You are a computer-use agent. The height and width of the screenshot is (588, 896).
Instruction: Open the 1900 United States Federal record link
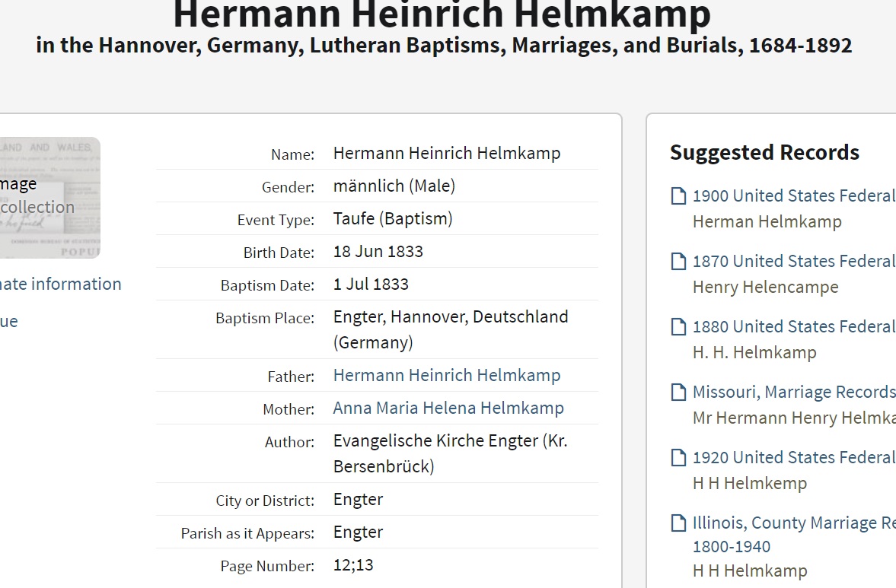(x=793, y=196)
